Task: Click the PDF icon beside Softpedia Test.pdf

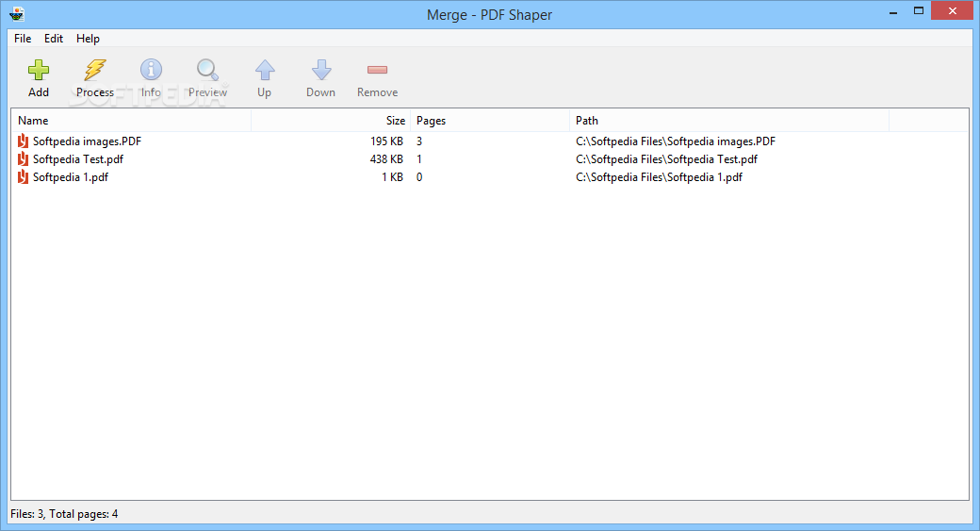Action: click(24, 158)
